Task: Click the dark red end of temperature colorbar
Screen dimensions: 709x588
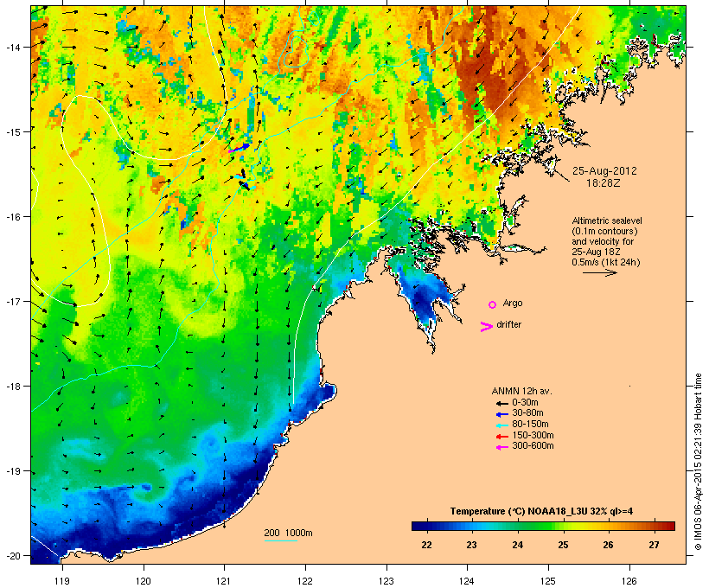Action: (670, 526)
